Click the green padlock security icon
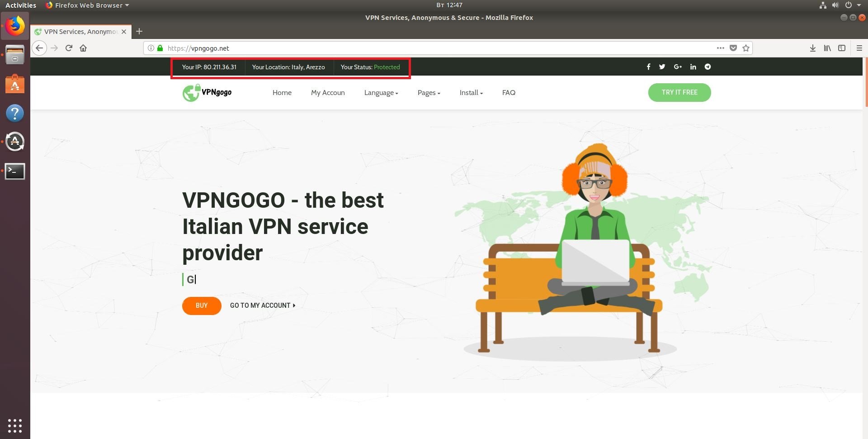This screenshot has height=439, width=868. [x=160, y=48]
